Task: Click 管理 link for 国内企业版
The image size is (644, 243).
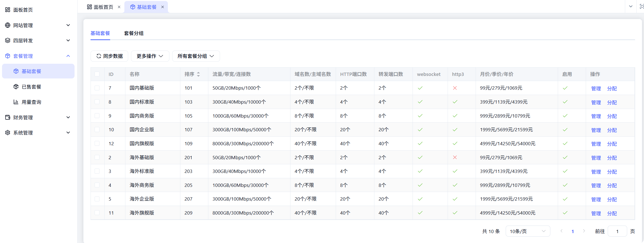Action: coord(596,130)
